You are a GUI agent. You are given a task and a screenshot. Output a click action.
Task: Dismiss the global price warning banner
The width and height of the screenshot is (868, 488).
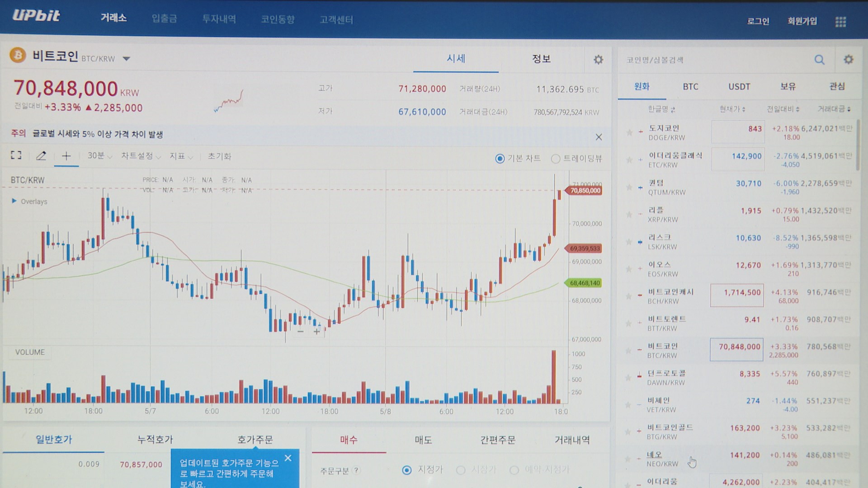point(599,137)
